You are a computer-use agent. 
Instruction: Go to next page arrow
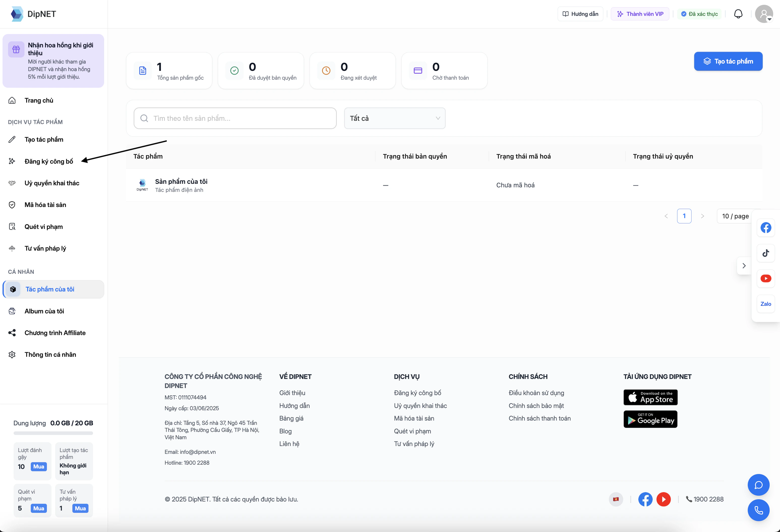(x=702, y=216)
